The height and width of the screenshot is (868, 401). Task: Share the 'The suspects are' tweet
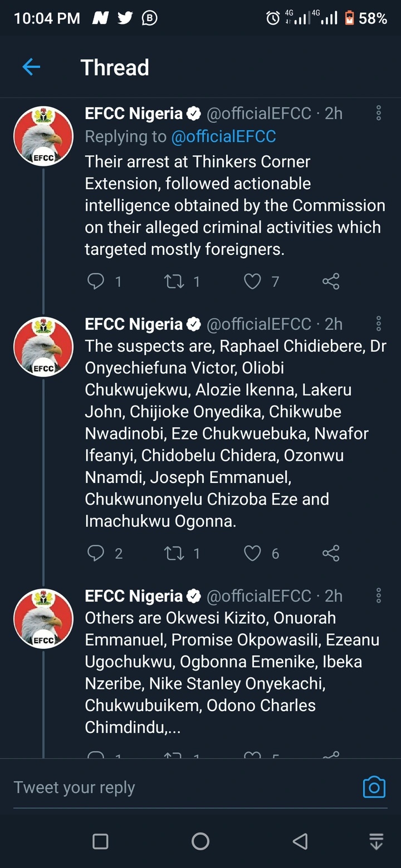(331, 553)
